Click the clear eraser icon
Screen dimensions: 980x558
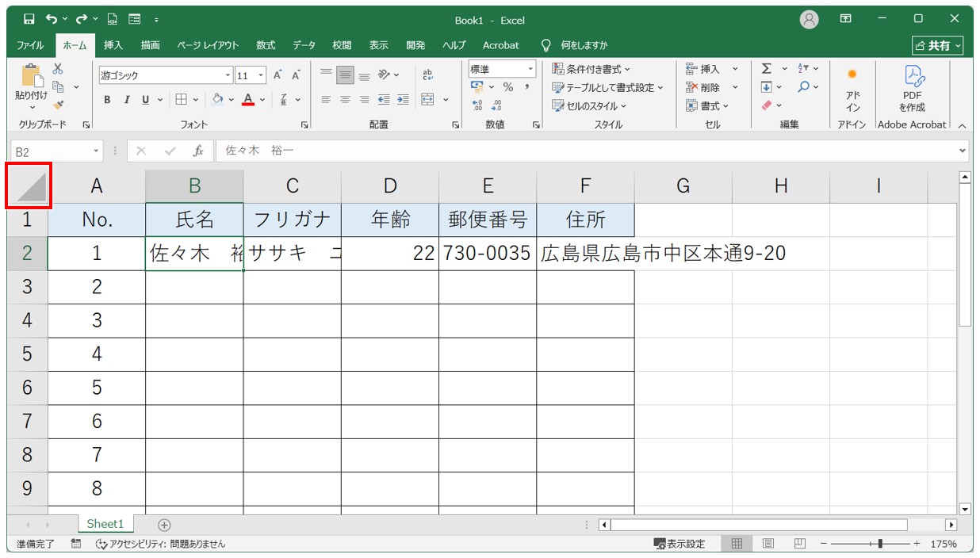click(767, 105)
